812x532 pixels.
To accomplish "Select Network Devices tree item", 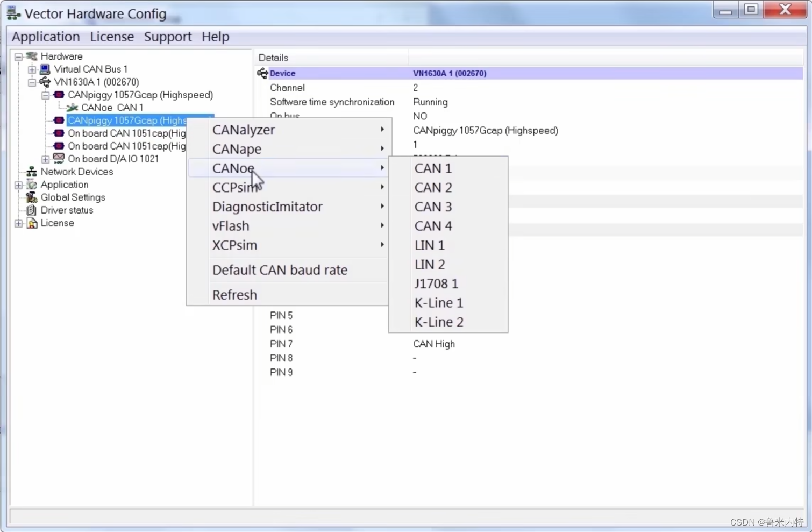I will pyautogui.click(x=77, y=172).
